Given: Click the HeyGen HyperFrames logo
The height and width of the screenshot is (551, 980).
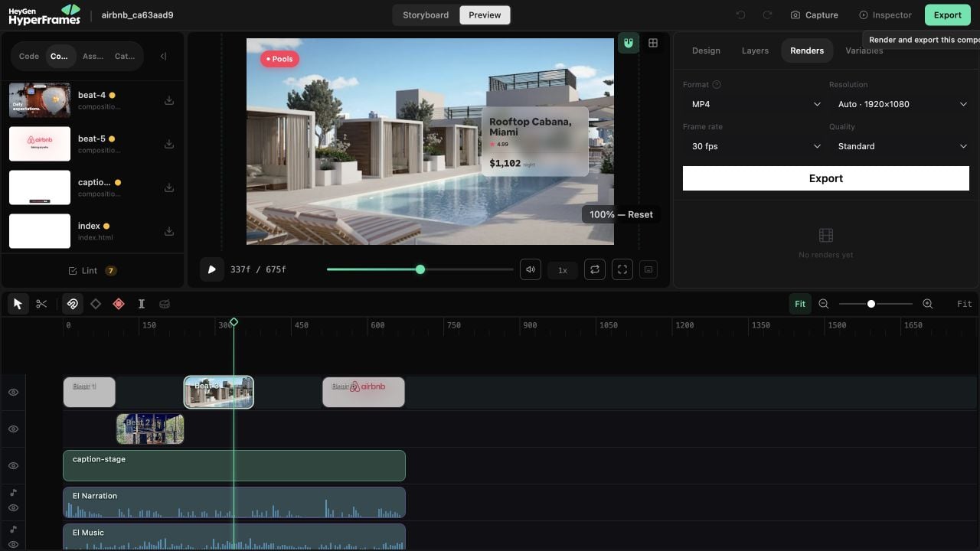Looking at the screenshot, I should 44,15.
